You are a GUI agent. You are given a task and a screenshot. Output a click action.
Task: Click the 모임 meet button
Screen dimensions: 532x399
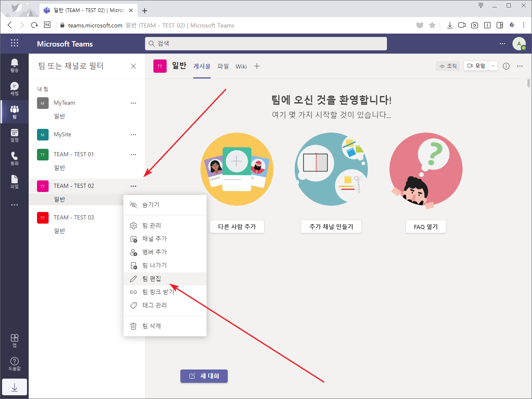coord(476,66)
